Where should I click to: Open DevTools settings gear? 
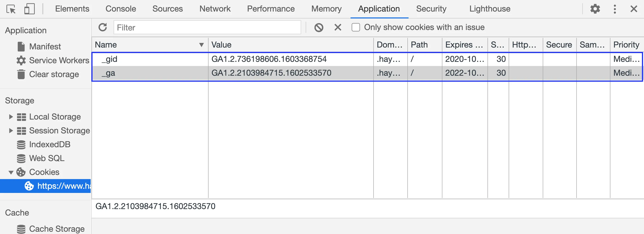(x=595, y=9)
